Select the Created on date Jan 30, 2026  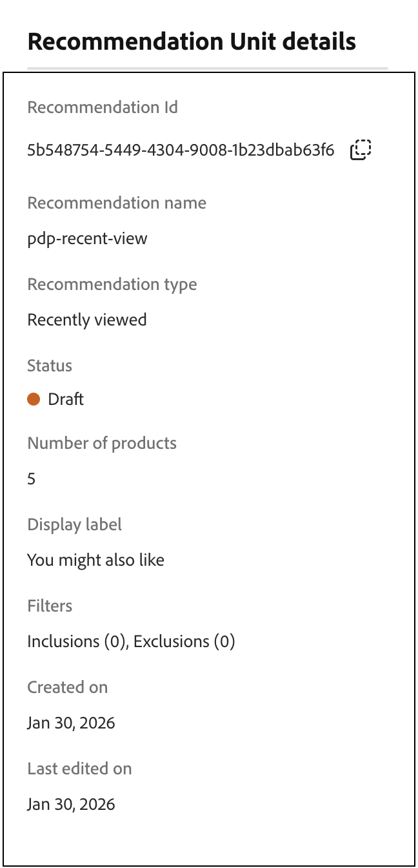(71, 723)
